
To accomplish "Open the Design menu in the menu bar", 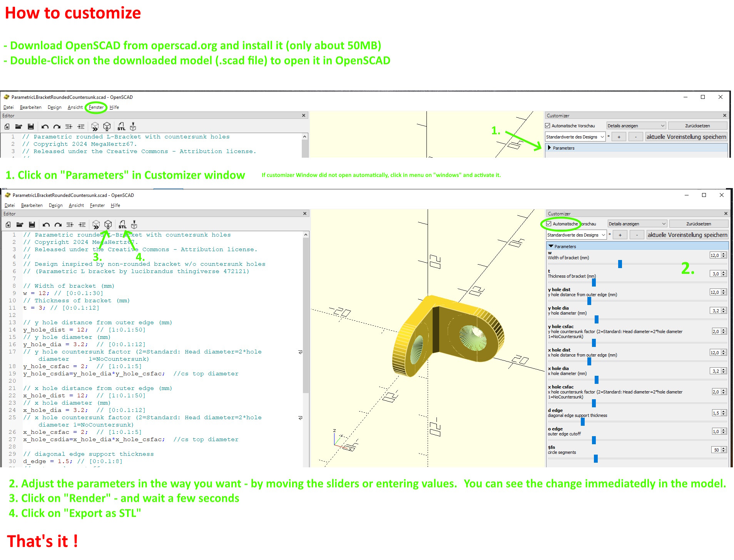I will pos(55,205).
